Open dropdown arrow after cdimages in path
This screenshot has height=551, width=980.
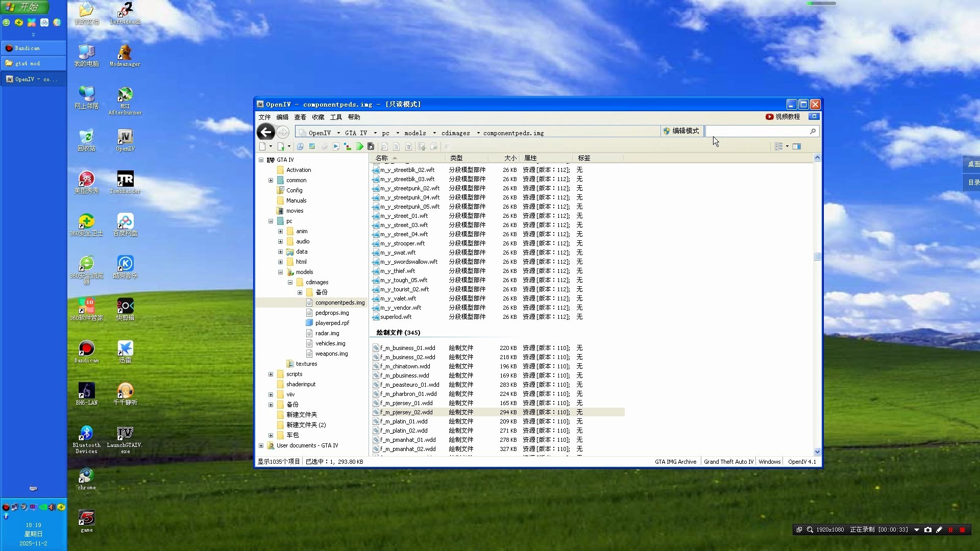[478, 133]
